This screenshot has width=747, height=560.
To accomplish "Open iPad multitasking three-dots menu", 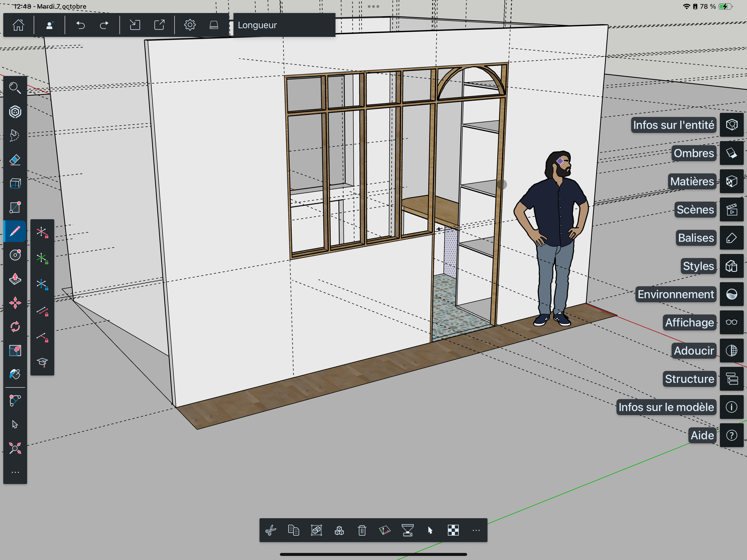I will pos(373,7).
